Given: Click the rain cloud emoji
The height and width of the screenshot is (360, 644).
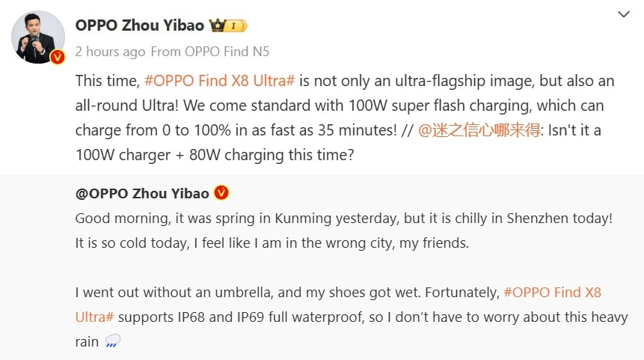Looking at the screenshot, I should (112, 341).
